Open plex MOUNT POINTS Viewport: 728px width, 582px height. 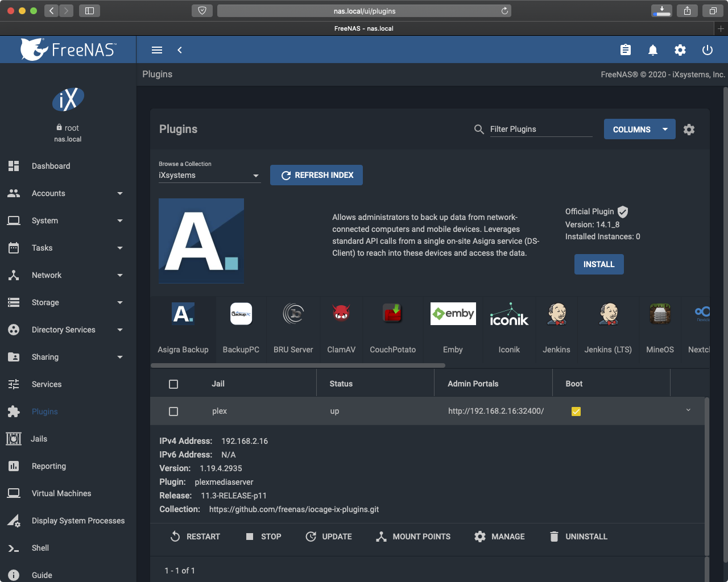tap(413, 537)
